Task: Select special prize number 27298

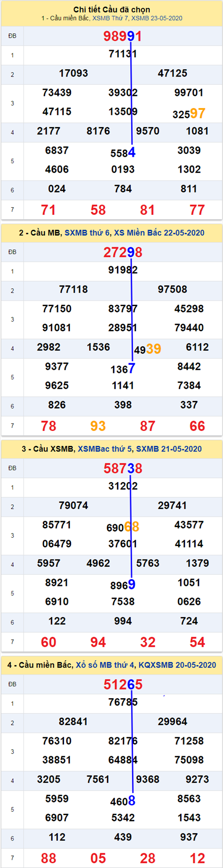Action: pyautogui.click(x=123, y=252)
